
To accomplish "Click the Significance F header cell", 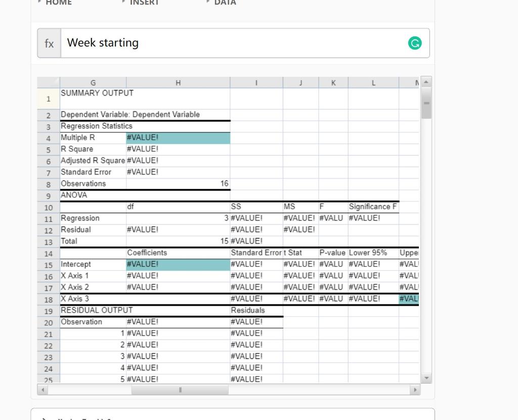I will (x=373, y=207).
